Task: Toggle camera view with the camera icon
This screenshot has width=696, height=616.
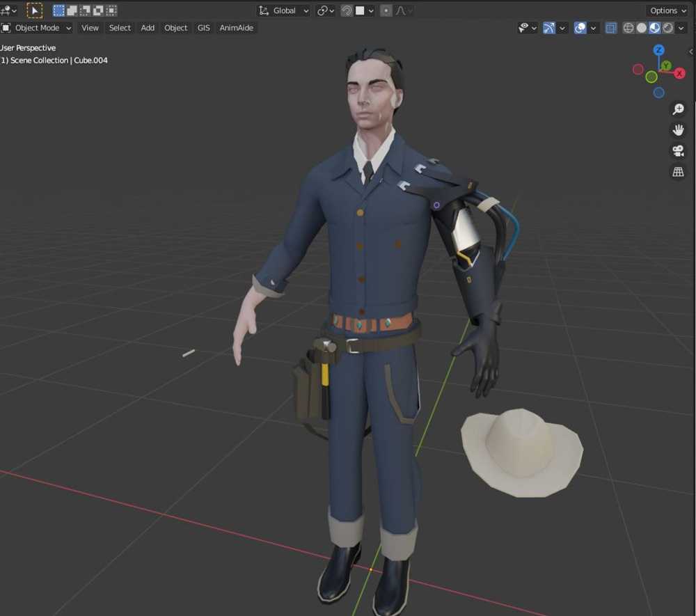Action: 678,151
